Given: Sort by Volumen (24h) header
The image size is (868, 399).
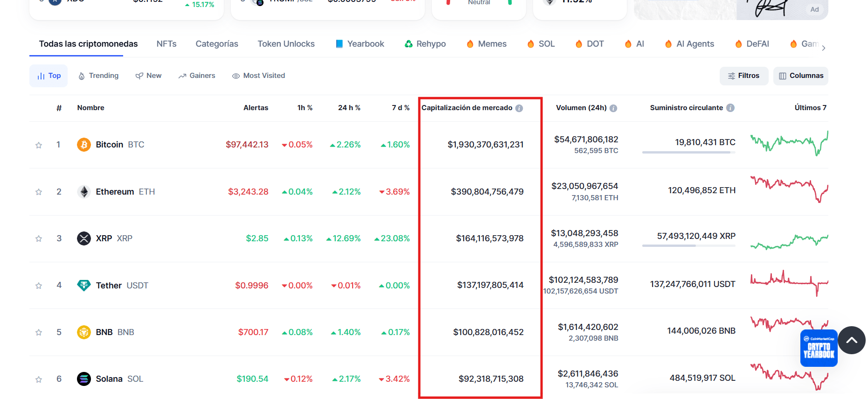Looking at the screenshot, I should click(x=581, y=108).
